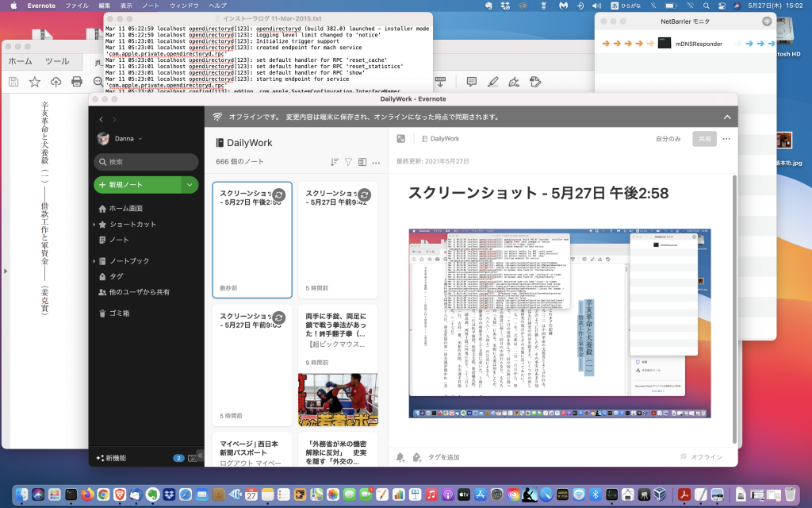The height and width of the screenshot is (508, 812).
Task: Create a note with 新規ノート button
Action: click(x=137, y=184)
